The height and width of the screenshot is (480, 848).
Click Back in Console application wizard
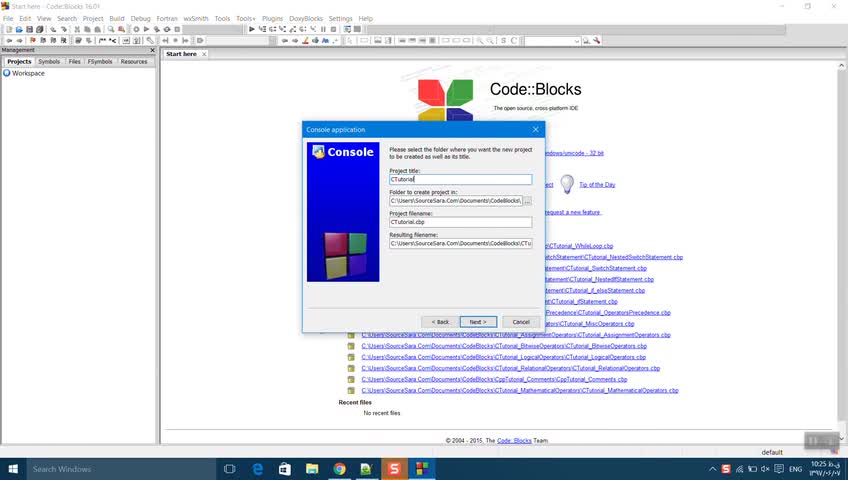(440, 322)
